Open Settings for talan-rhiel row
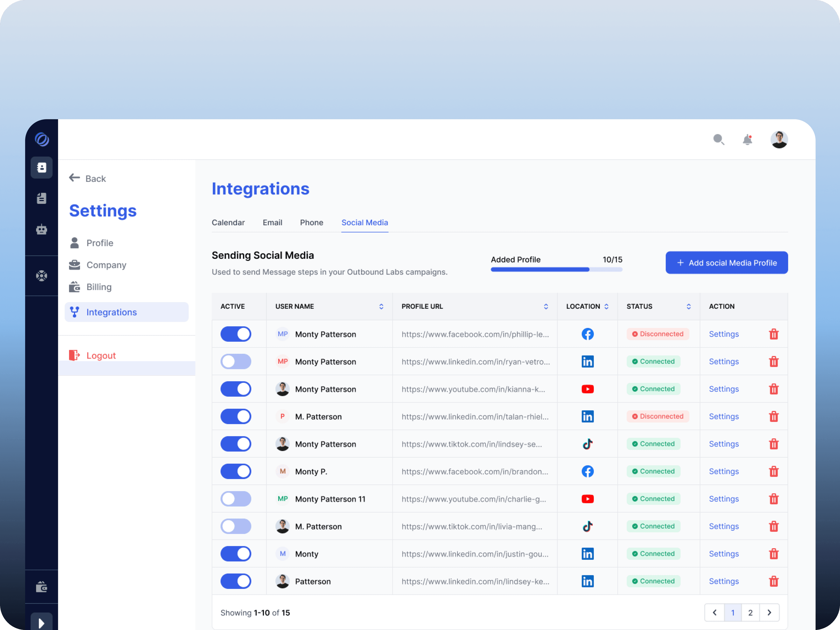The width and height of the screenshot is (840, 630). click(x=724, y=416)
